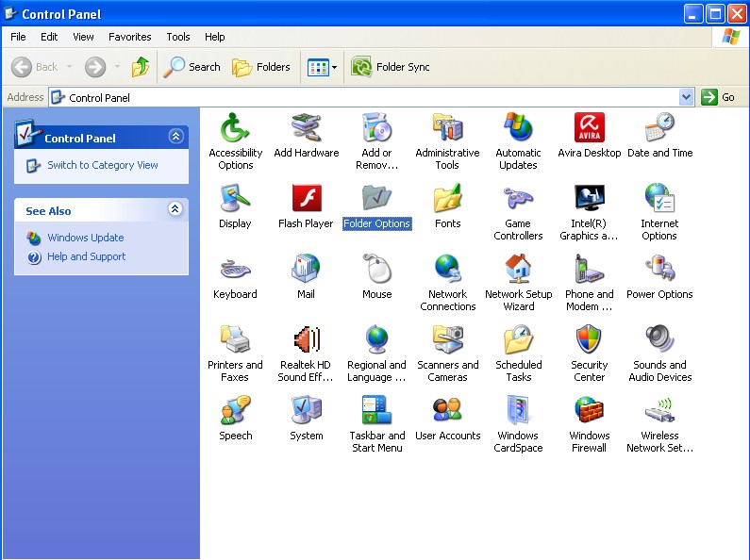Select Wireless Network Setup icon
750x560 pixels.
click(659, 410)
